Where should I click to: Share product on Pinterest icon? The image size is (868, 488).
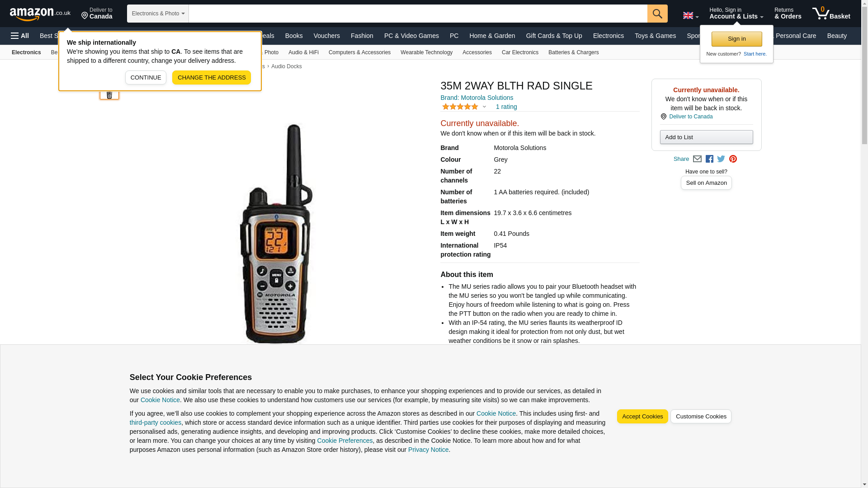pos(733,159)
